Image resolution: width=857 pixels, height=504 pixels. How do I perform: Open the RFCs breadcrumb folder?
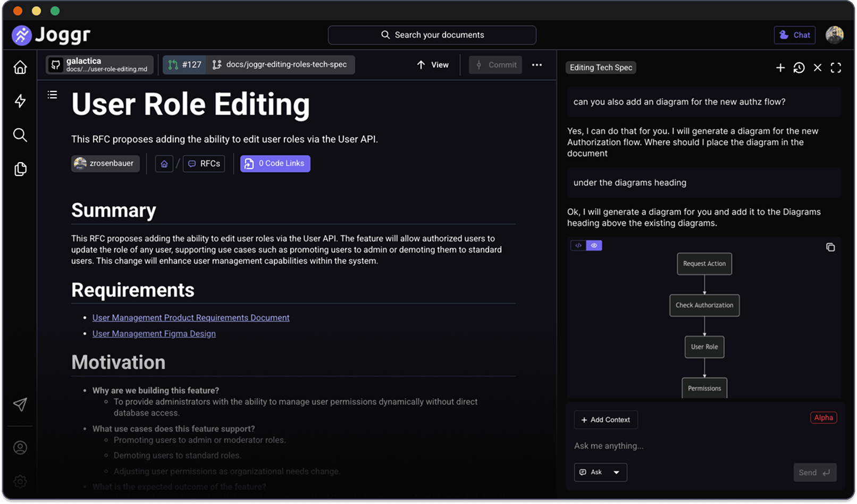(204, 164)
